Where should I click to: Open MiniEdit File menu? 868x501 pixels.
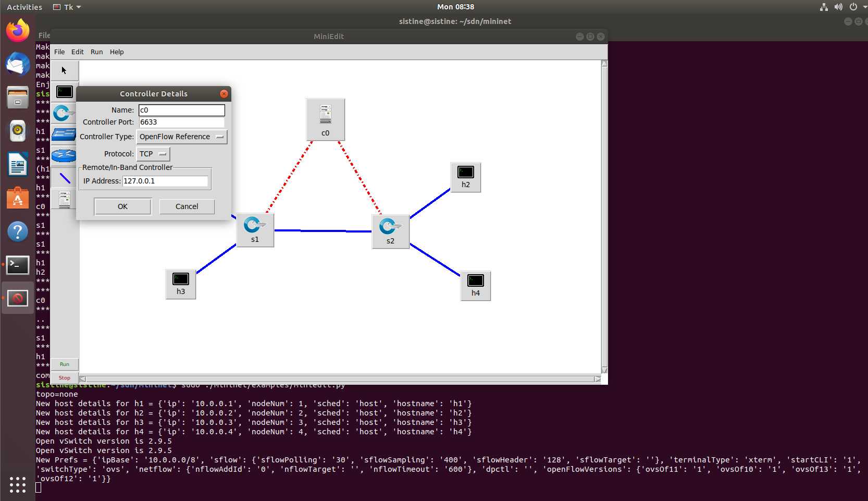[x=59, y=52]
